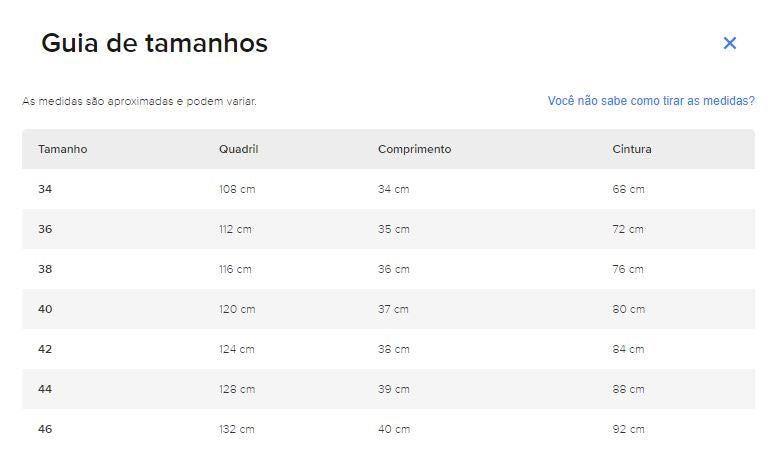Click the 37 cm length value
The image size is (777, 471).
pos(393,309)
